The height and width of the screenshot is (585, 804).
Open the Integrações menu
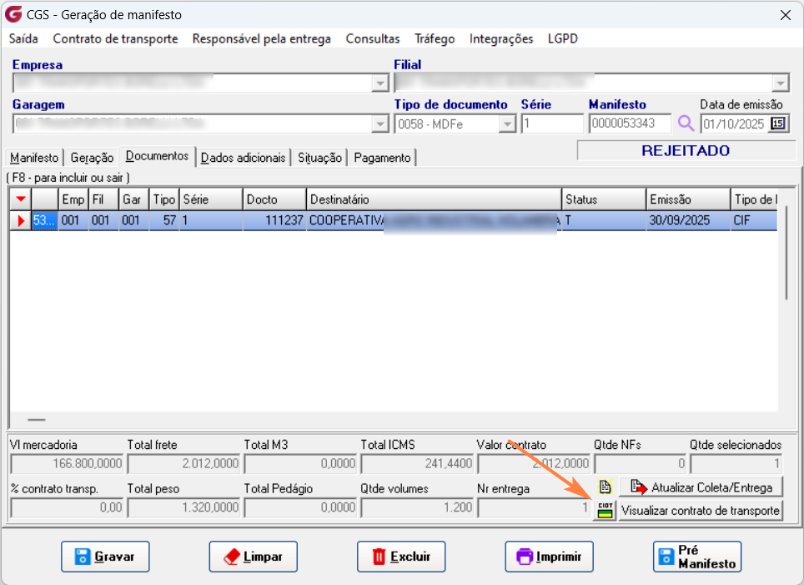pos(501,39)
